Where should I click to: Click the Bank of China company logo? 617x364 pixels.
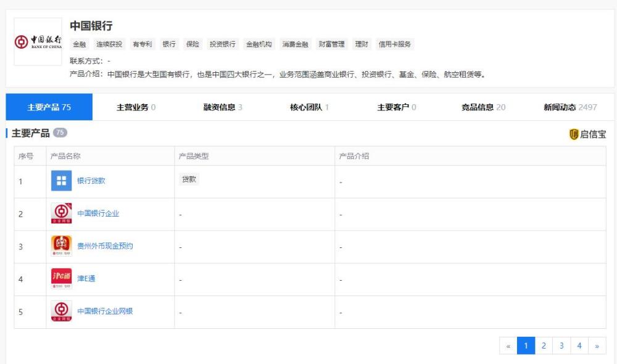[x=38, y=42]
